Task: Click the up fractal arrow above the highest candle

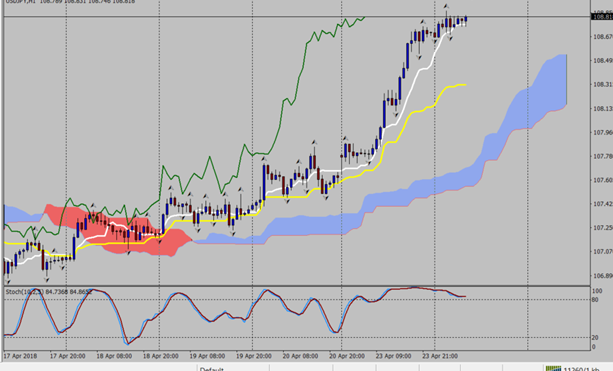Action: pyautogui.click(x=446, y=6)
